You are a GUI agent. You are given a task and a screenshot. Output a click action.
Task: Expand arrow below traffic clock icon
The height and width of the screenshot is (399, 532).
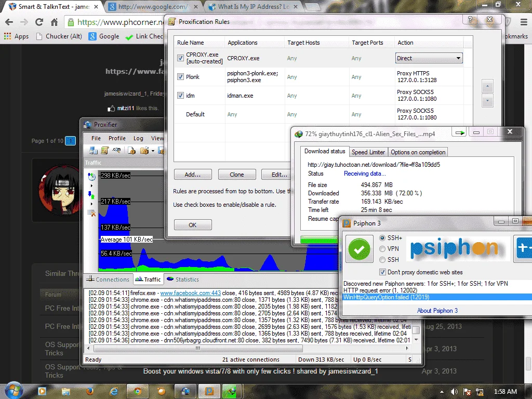click(x=91, y=186)
